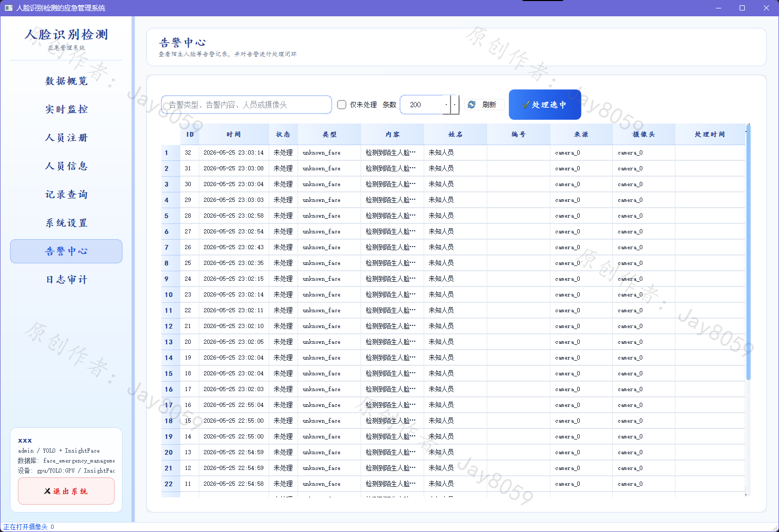
Task: Open the 数据概览 page in sidebar
Action: (x=66, y=81)
